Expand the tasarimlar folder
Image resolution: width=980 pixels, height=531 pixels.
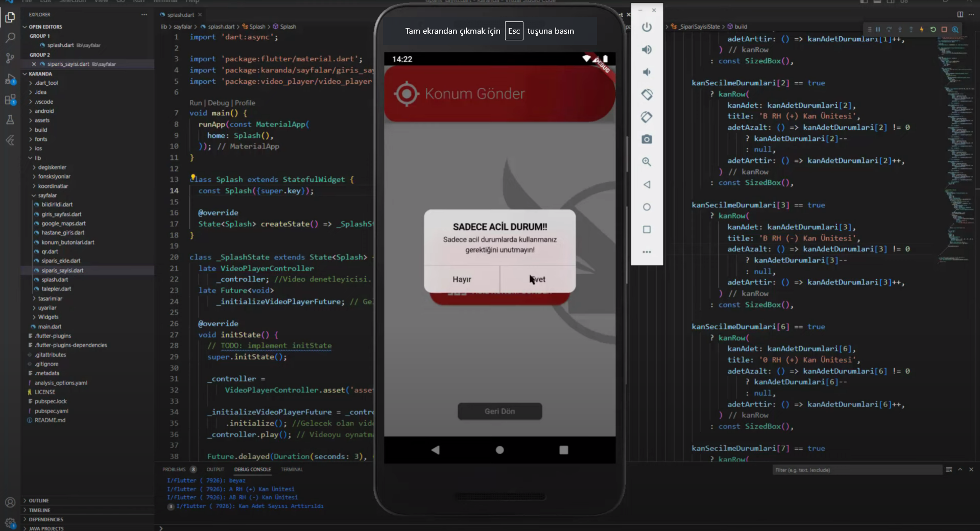(50, 298)
